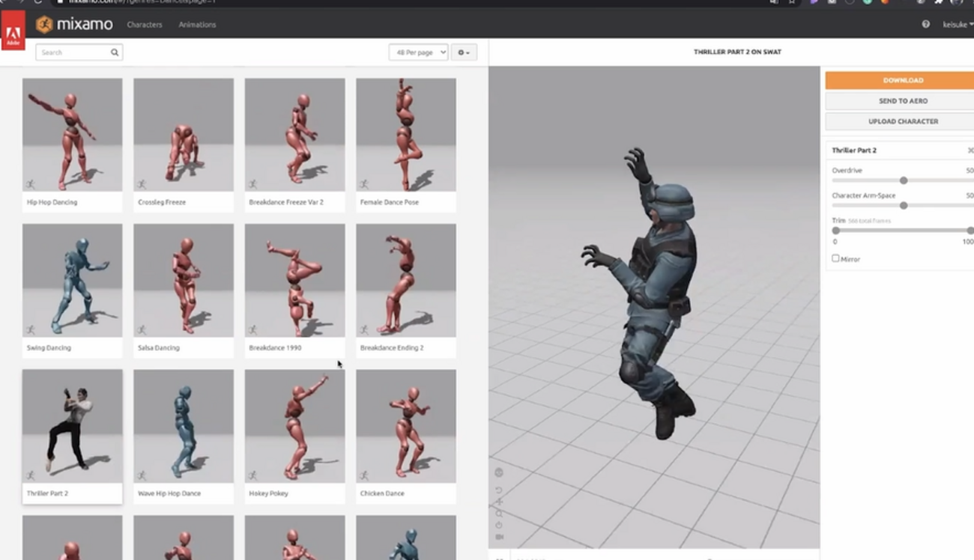The width and height of the screenshot is (974, 560).
Task: Click the video camera icon in viewer
Action: [499, 537]
